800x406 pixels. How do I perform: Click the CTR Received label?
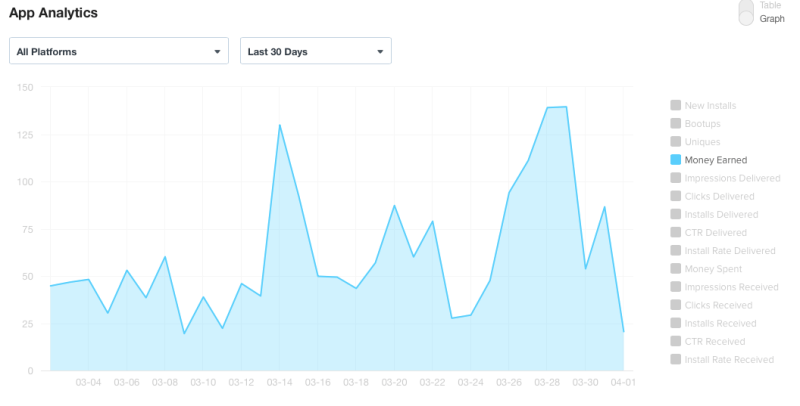point(714,341)
